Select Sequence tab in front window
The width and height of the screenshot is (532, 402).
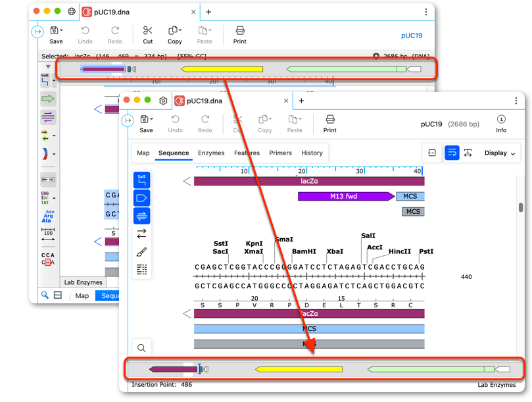tap(174, 153)
